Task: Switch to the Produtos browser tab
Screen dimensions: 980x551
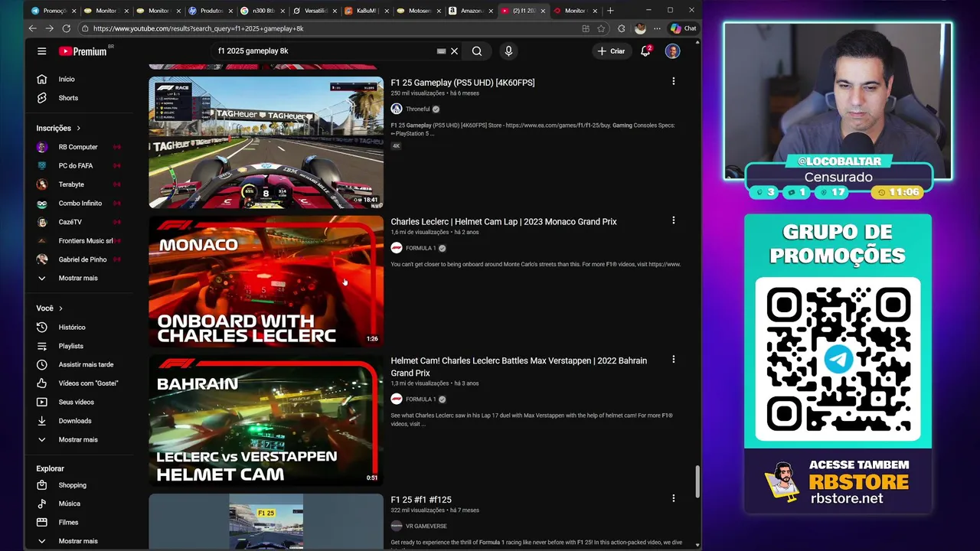Action: coord(211,11)
